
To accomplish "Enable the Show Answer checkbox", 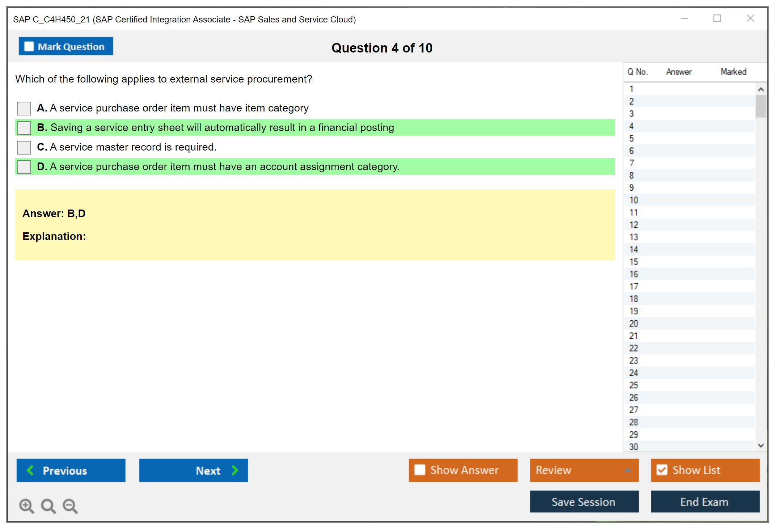I will click(x=420, y=470).
